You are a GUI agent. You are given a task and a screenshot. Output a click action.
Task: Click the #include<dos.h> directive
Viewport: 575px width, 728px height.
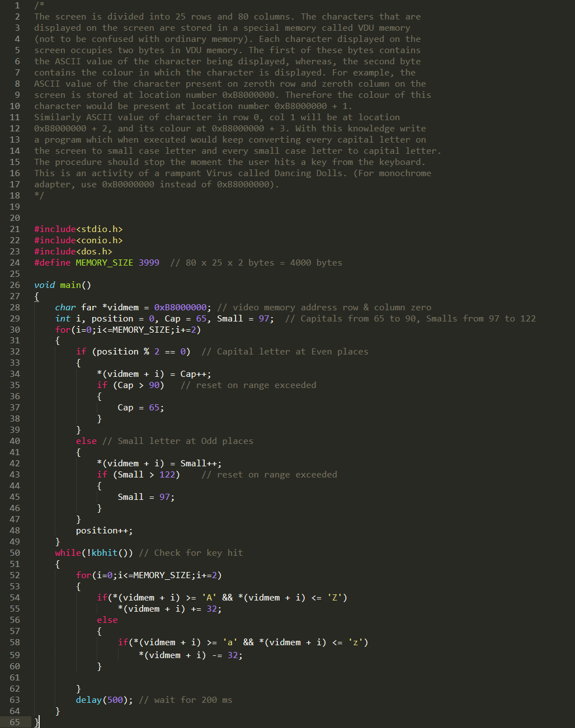point(73,251)
